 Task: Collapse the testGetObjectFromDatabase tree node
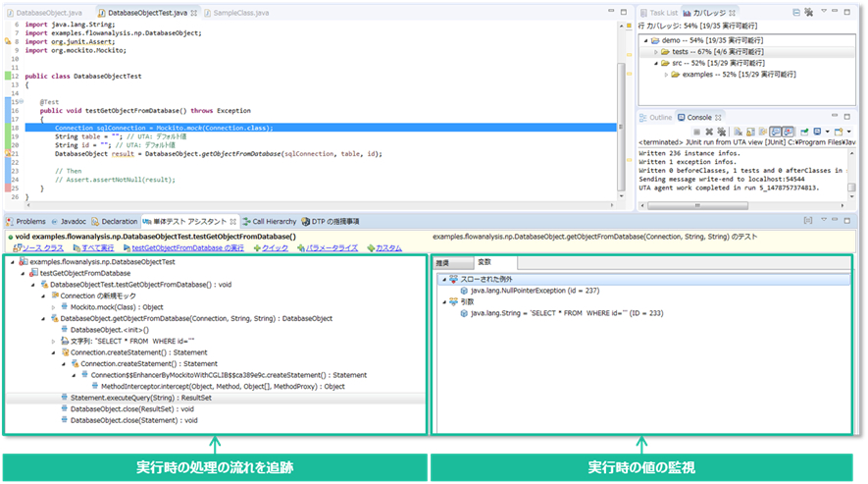tap(23, 273)
